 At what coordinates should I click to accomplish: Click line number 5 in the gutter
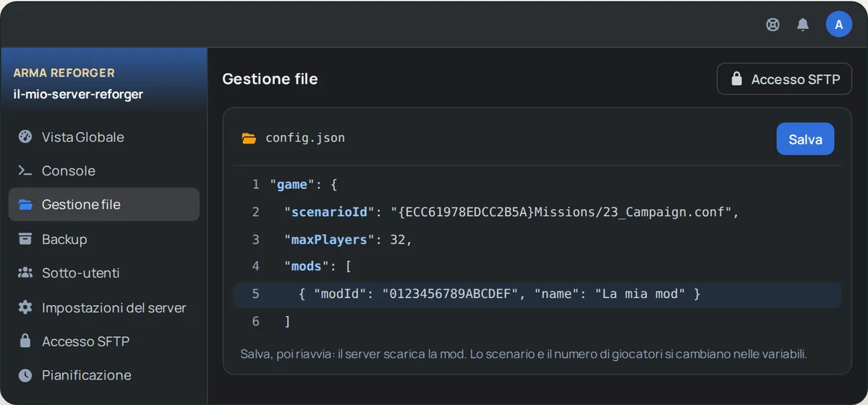[255, 294]
